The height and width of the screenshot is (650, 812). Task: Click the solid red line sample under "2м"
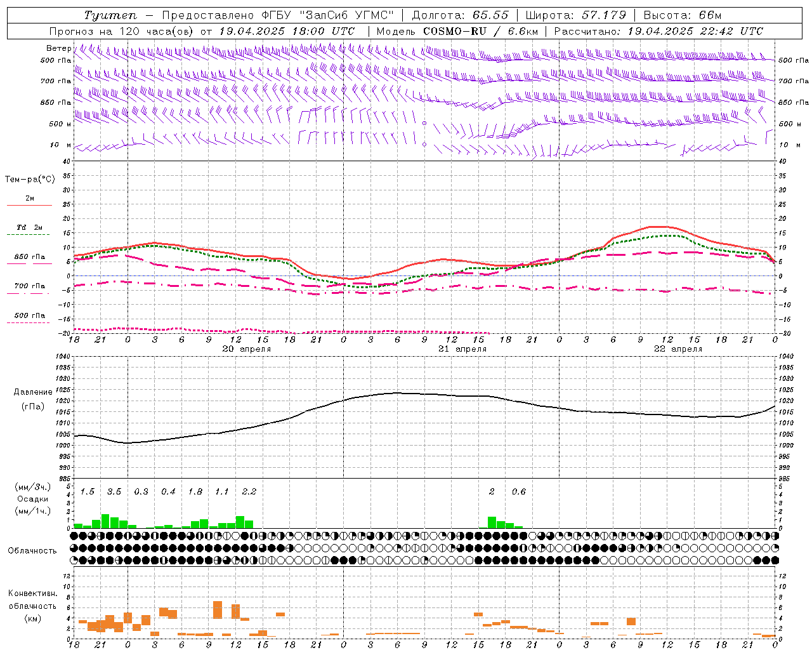click(29, 206)
